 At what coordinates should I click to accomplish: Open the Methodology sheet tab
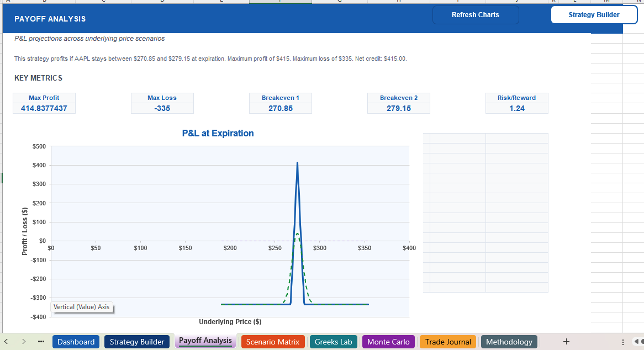509,342
